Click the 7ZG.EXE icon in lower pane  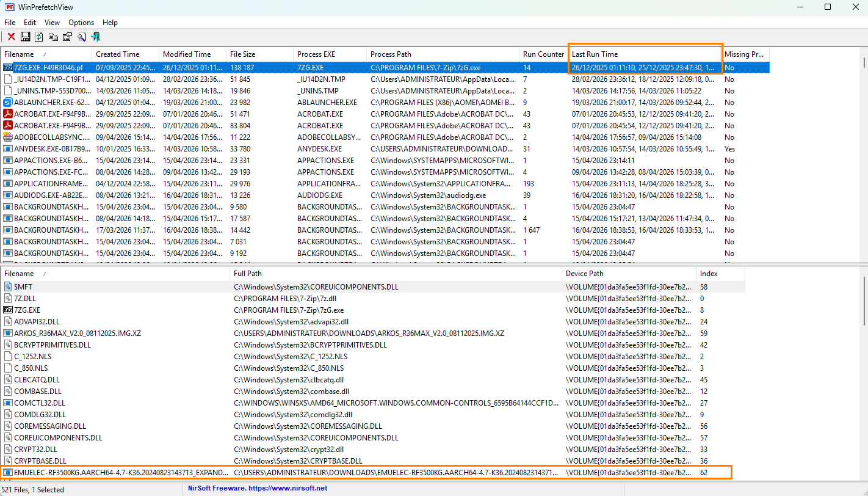(x=8, y=310)
